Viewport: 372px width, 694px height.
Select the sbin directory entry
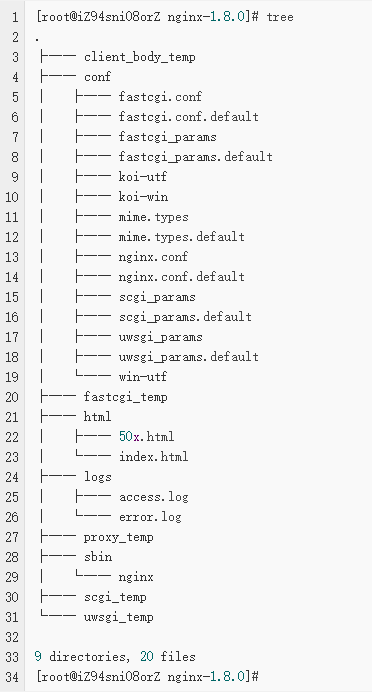pyautogui.click(x=98, y=557)
